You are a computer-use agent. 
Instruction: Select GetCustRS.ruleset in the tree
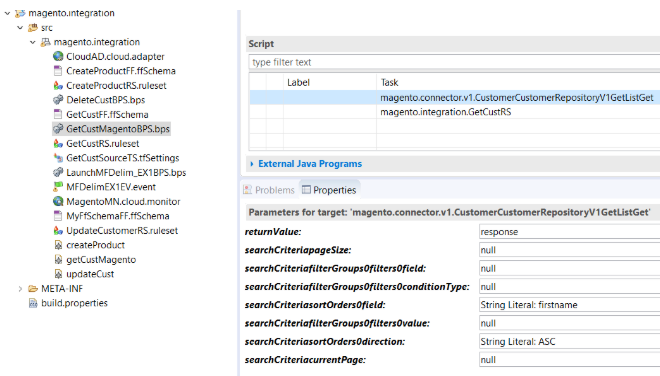pos(102,144)
